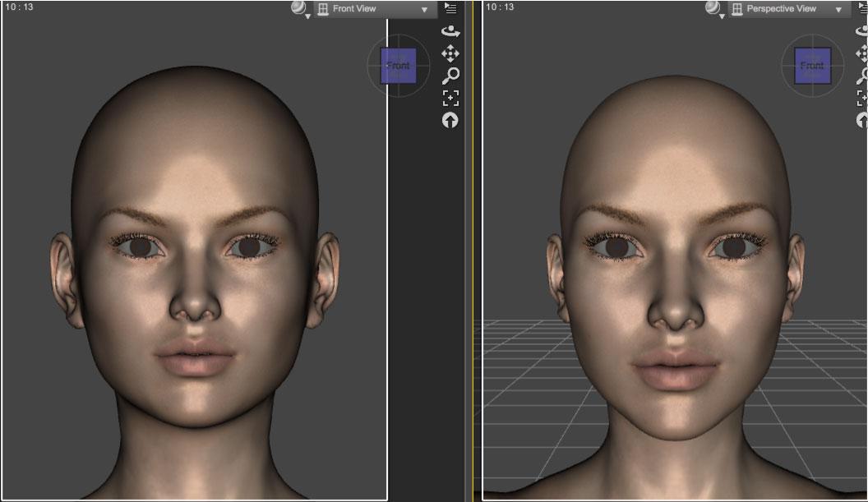Screen dimensions: 868x502
Task: Click the Front face of Perspective viewport view cube
Action: pyautogui.click(x=813, y=66)
